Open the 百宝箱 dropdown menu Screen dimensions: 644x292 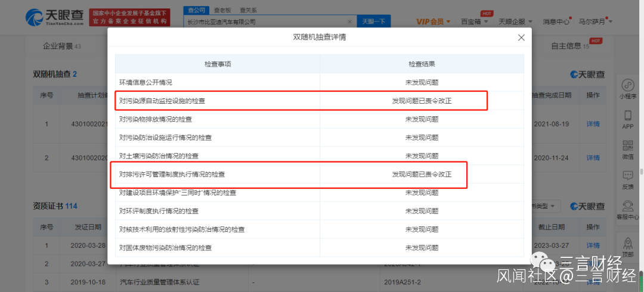475,21
